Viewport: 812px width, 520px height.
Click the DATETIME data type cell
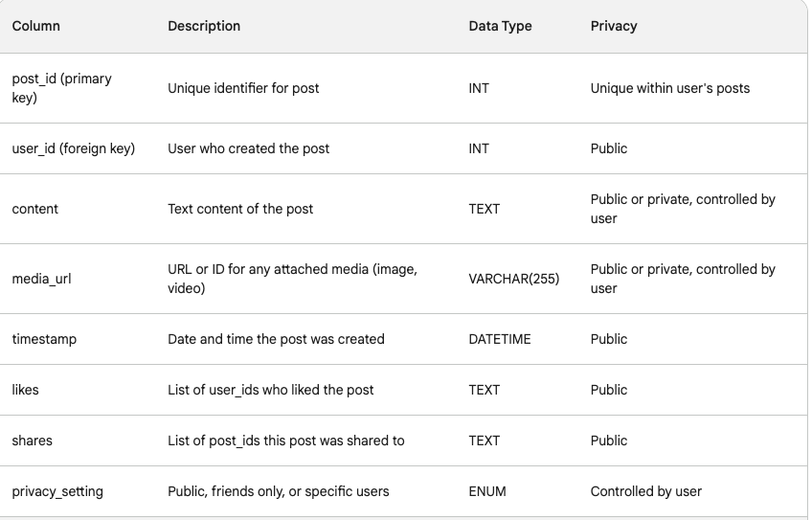tap(499, 339)
